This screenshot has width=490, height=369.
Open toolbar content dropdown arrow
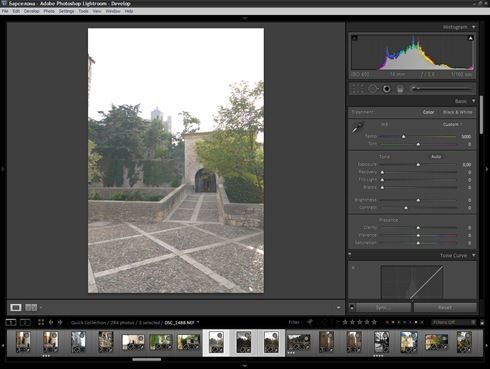[x=338, y=308]
